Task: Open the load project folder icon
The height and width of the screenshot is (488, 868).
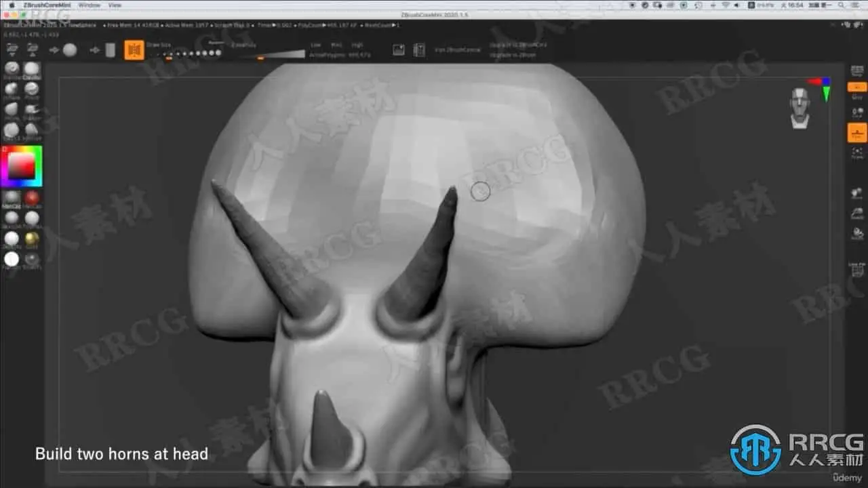Action: (x=12, y=49)
